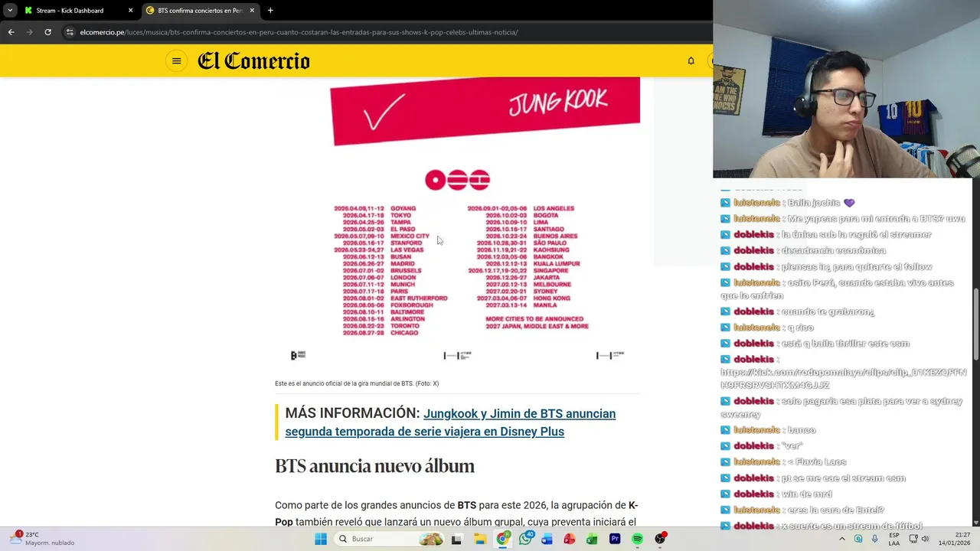Click the volume speaker tray icon

pos(925,539)
